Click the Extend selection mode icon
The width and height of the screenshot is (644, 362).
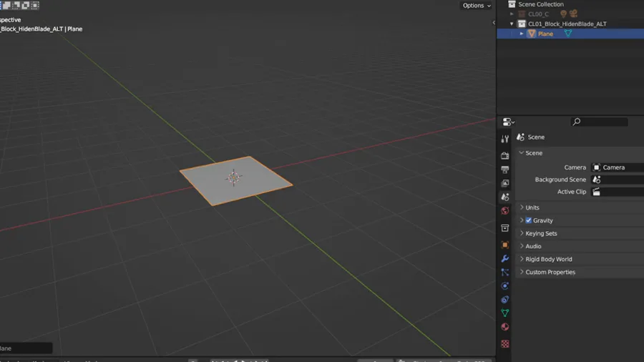[x=6, y=5]
